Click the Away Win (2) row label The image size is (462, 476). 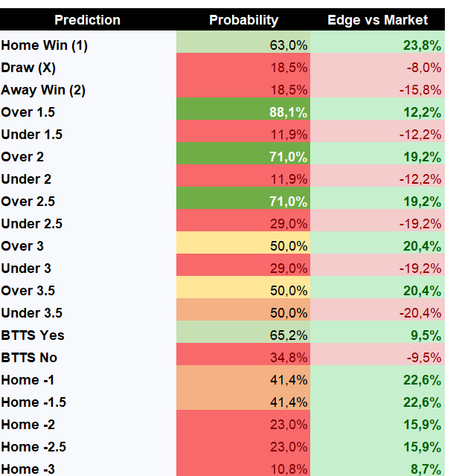coord(88,89)
